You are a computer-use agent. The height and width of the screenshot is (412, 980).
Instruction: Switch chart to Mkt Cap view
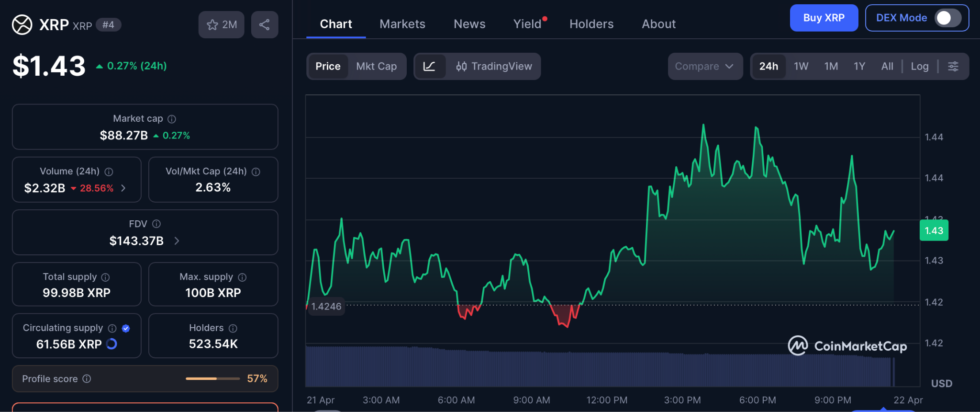click(376, 66)
